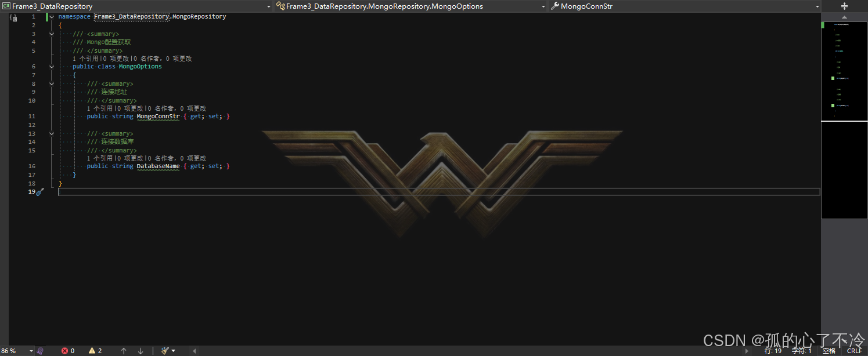The width and height of the screenshot is (868, 356).
Task: Click the 空格 indentation setting
Action: click(x=829, y=351)
